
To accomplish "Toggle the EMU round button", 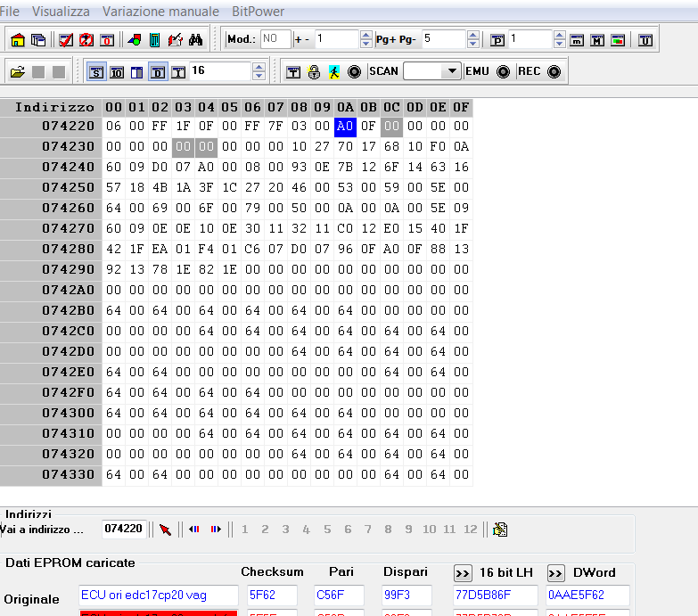I will coord(503,71).
